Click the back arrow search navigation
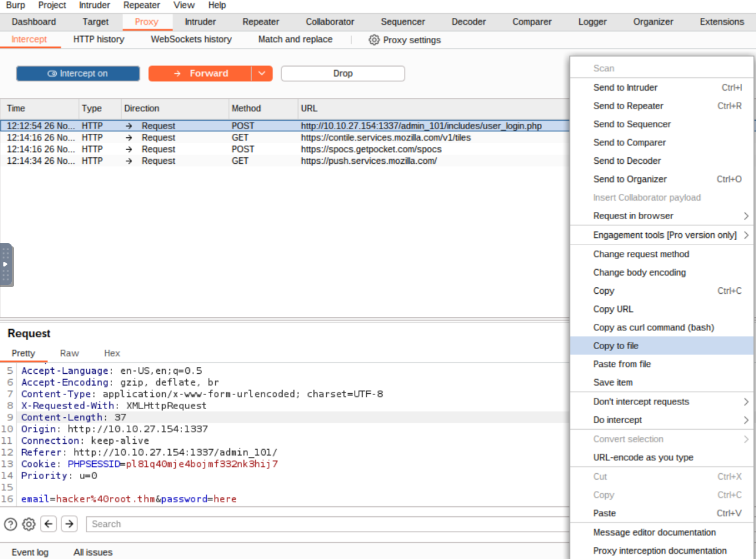This screenshot has width=756, height=559. (49, 524)
